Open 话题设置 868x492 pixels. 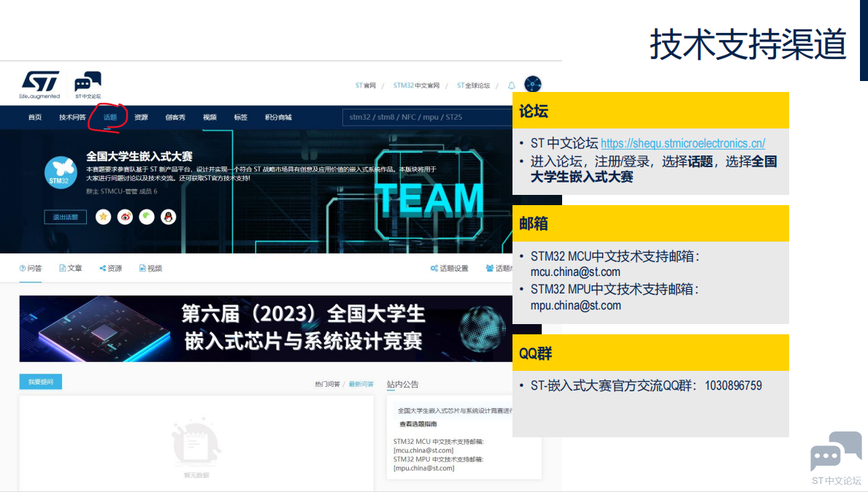tap(450, 269)
